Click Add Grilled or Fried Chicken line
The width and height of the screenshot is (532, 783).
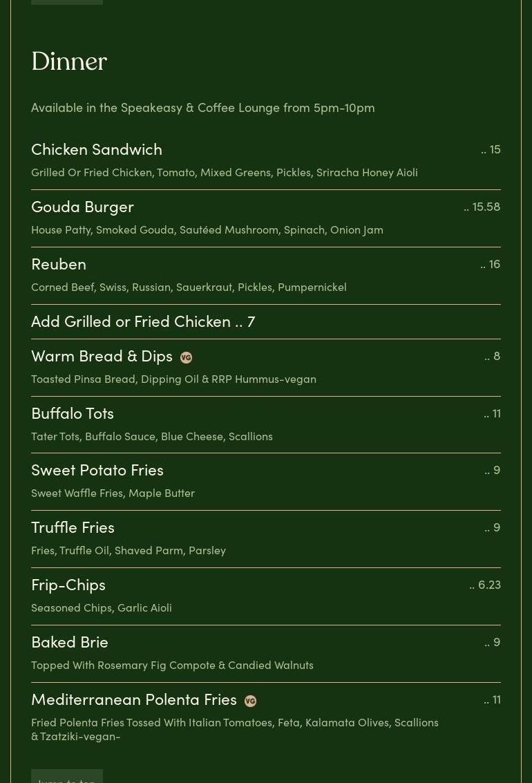coord(143,321)
